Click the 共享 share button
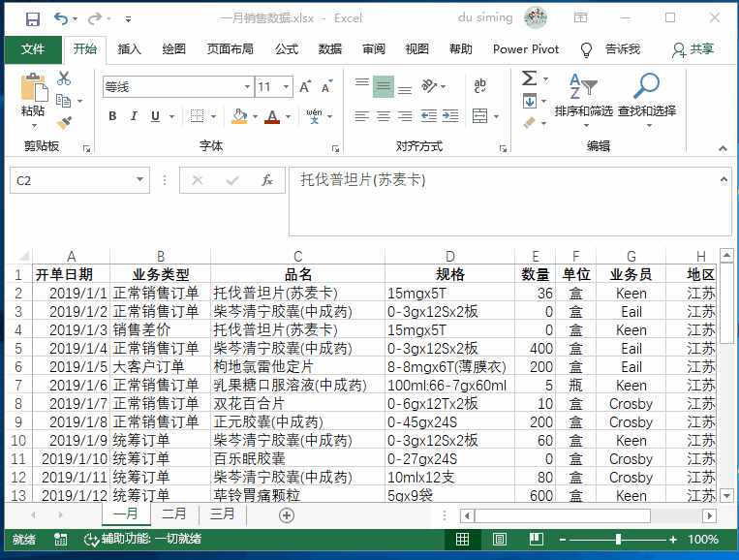 pos(693,49)
